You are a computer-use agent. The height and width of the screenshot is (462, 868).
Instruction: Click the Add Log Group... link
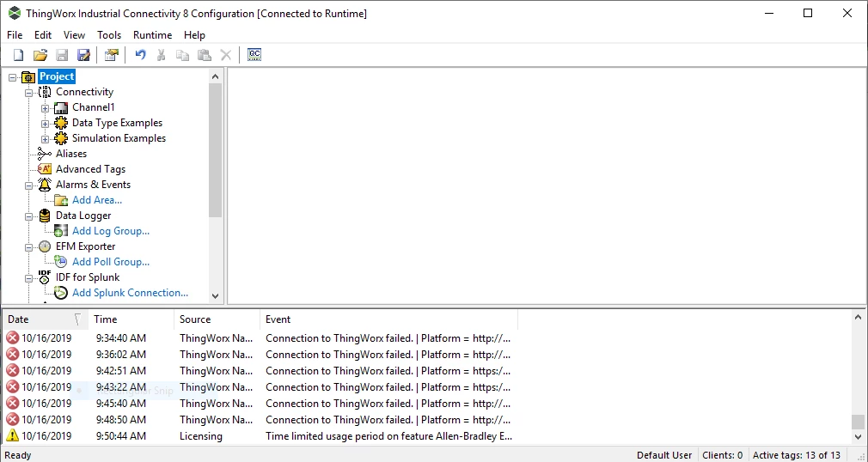tap(111, 231)
